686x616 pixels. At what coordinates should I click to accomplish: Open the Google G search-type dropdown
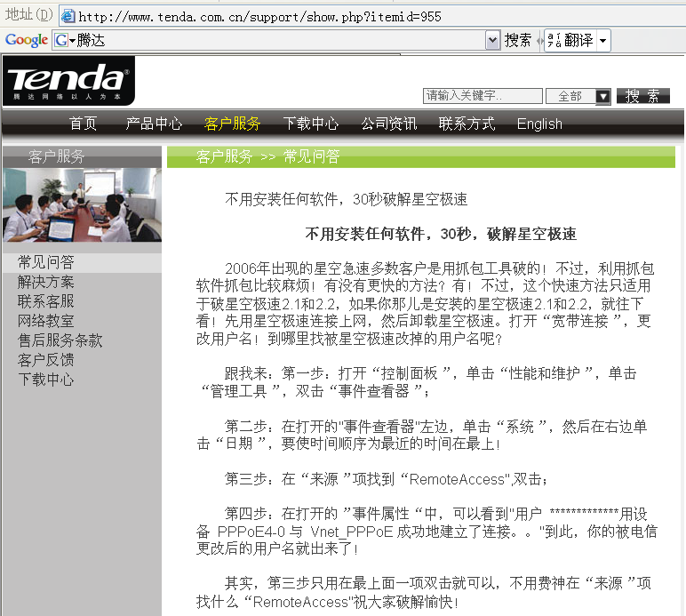point(64,40)
